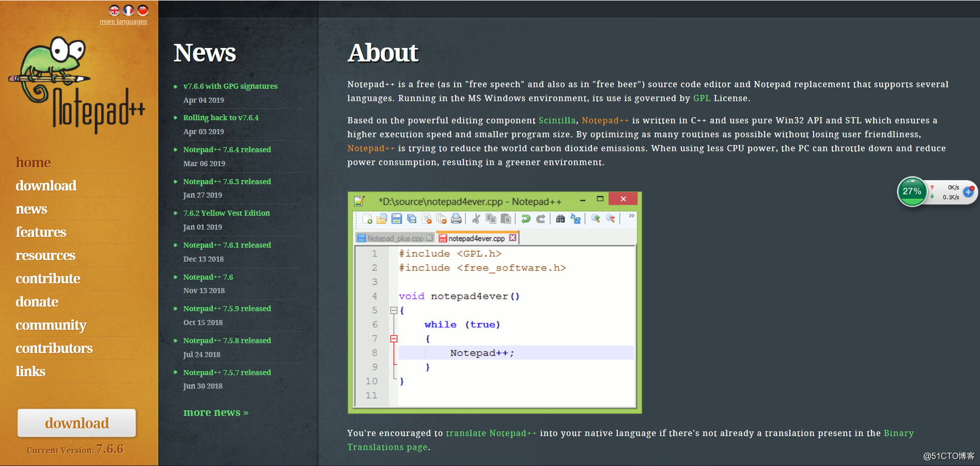Click the green Undo arrow icon

[x=526, y=219]
